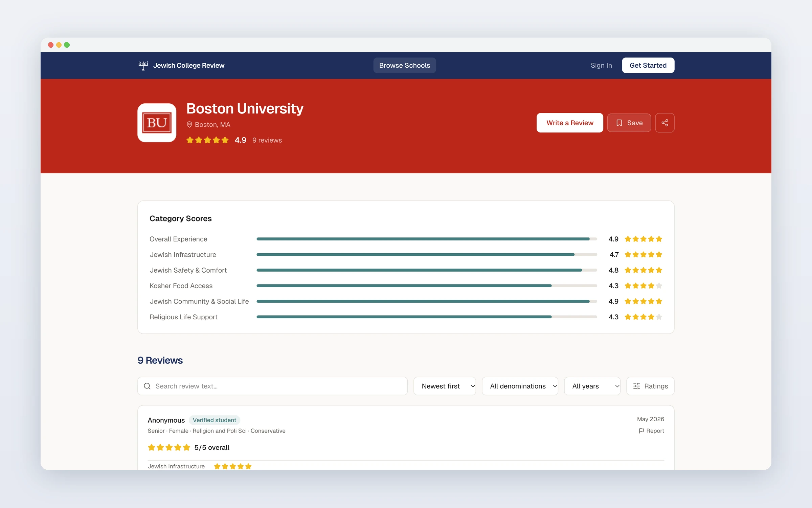The width and height of the screenshot is (812, 508).
Task: Click Write a Review button
Action: tap(570, 123)
